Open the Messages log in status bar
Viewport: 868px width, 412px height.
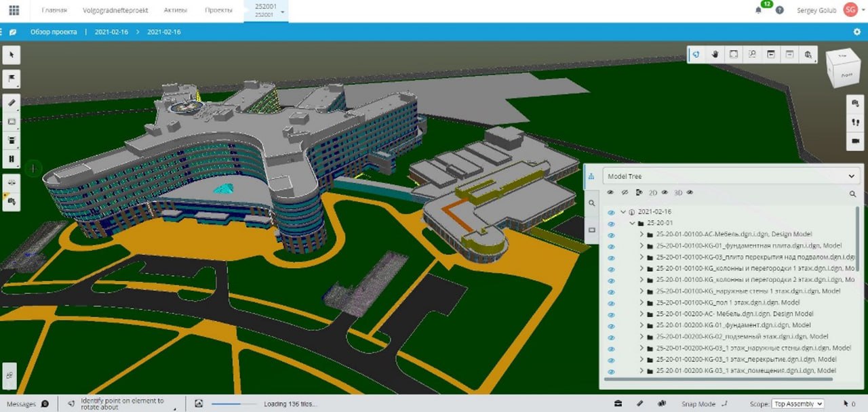27,404
